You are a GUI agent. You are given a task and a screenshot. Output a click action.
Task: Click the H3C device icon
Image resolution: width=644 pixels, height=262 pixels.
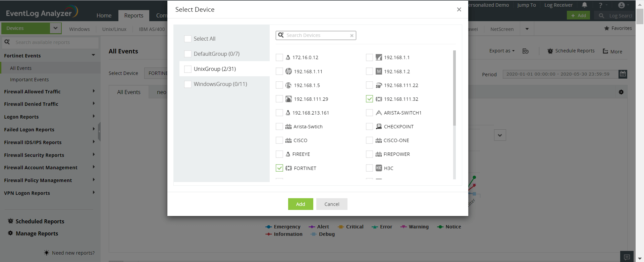click(x=379, y=168)
